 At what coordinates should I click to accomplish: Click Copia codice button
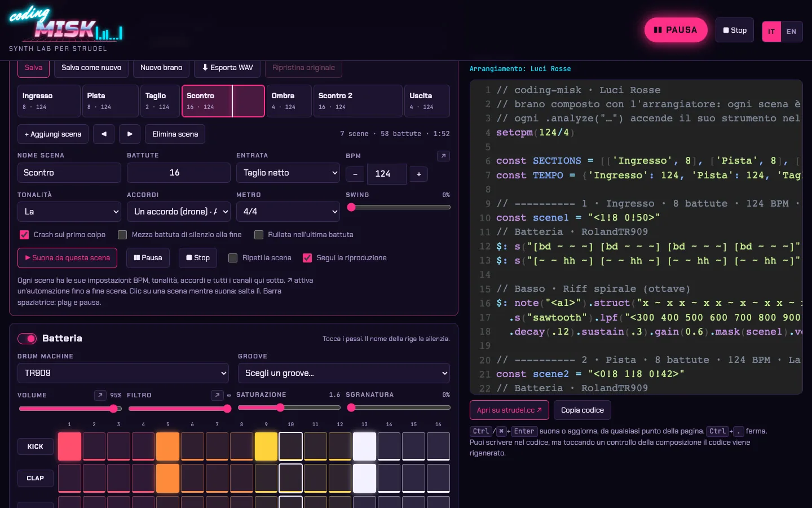pyautogui.click(x=582, y=410)
